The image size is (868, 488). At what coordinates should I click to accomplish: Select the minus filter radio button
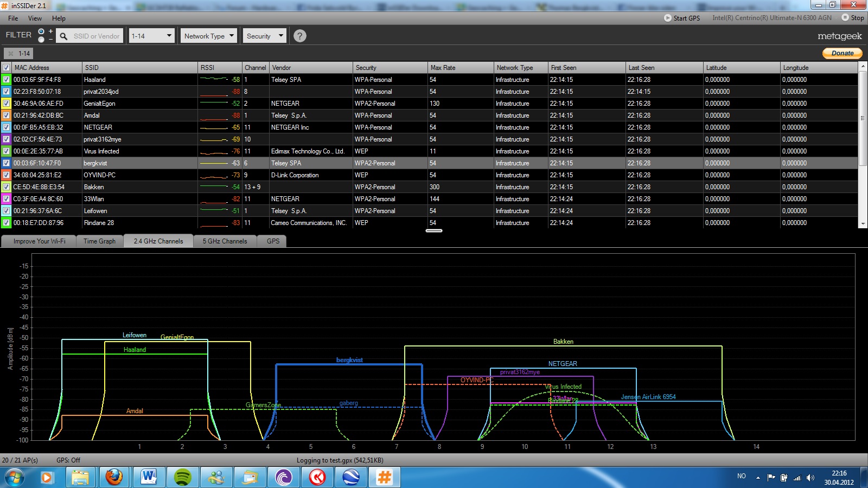[41, 40]
